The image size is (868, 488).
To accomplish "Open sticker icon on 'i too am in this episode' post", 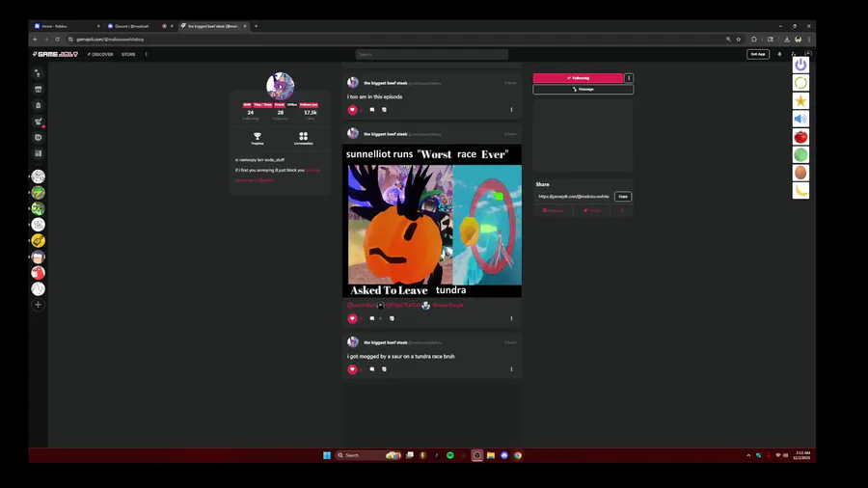I will pyautogui.click(x=384, y=110).
